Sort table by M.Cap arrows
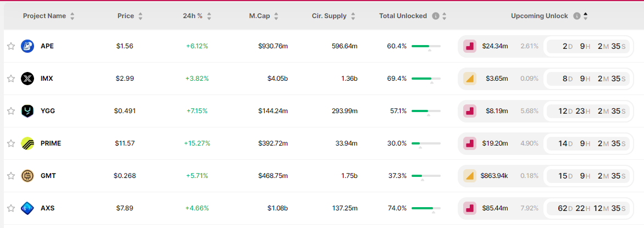 (276, 16)
